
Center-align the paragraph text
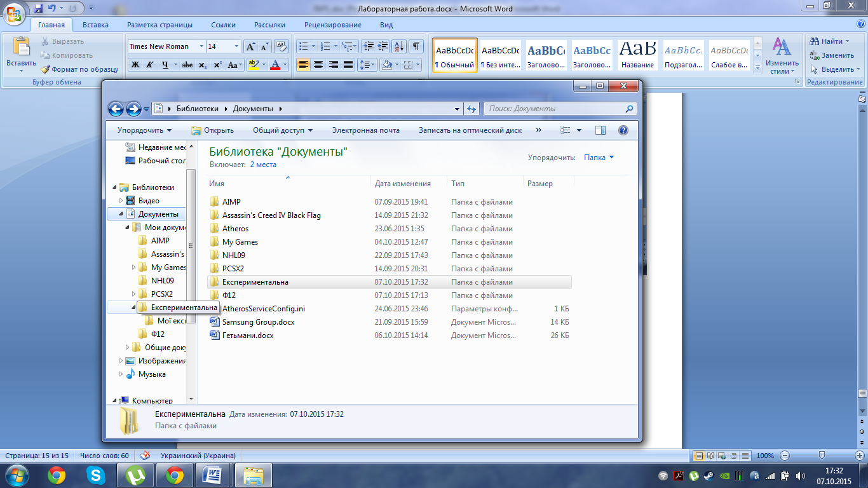coord(318,65)
